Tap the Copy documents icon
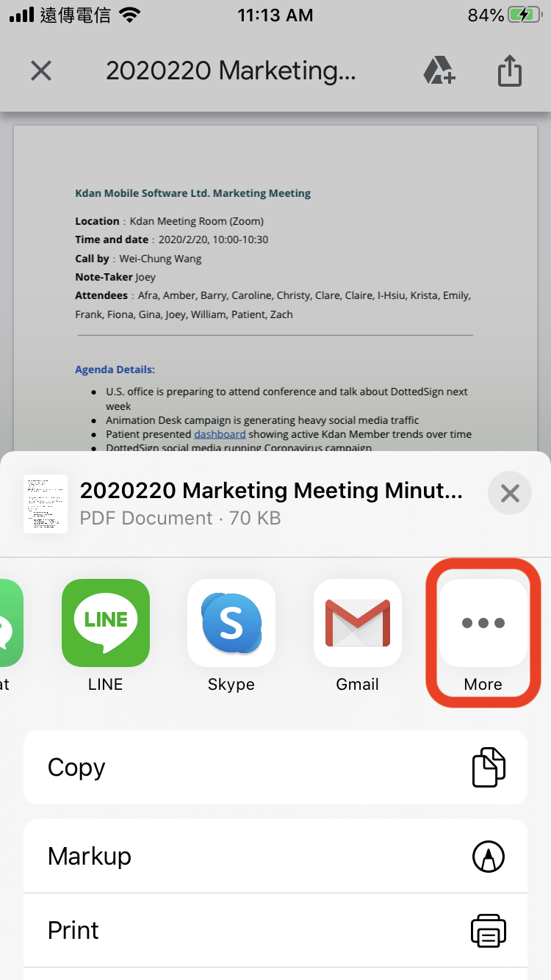551x980 pixels. click(489, 767)
